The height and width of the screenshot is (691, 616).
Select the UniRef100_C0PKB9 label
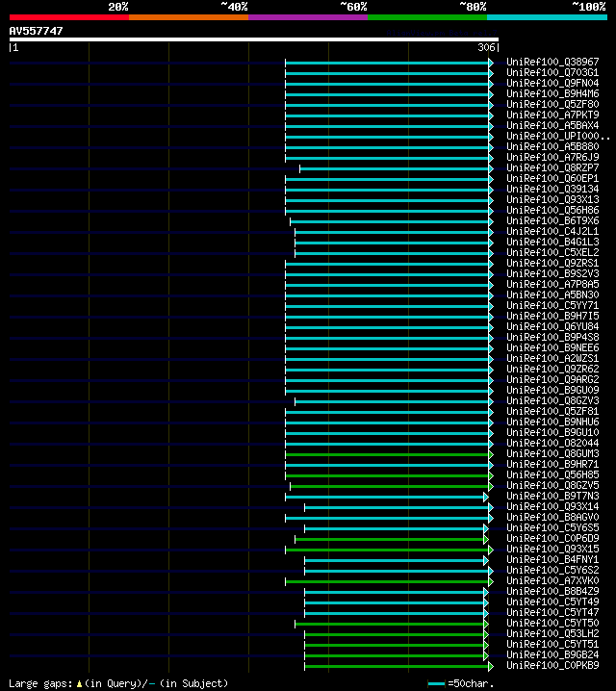point(552,665)
